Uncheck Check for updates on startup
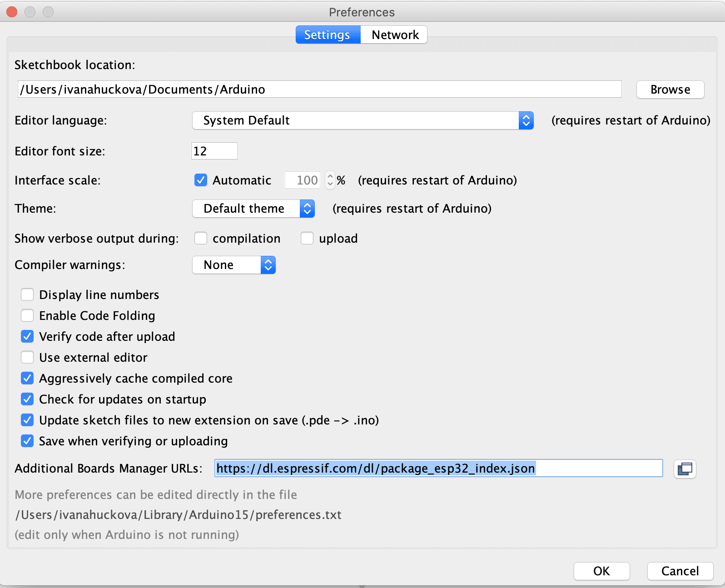This screenshot has width=725, height=588. pyautogui.click(x=27, y=399)
